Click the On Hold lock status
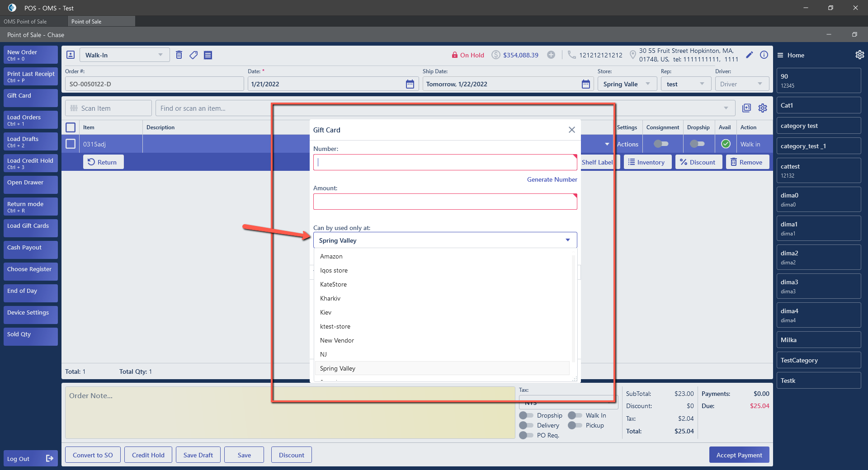The height and width of the screenshot is (470, 868). pyautogui.click(x=468, y=55)
